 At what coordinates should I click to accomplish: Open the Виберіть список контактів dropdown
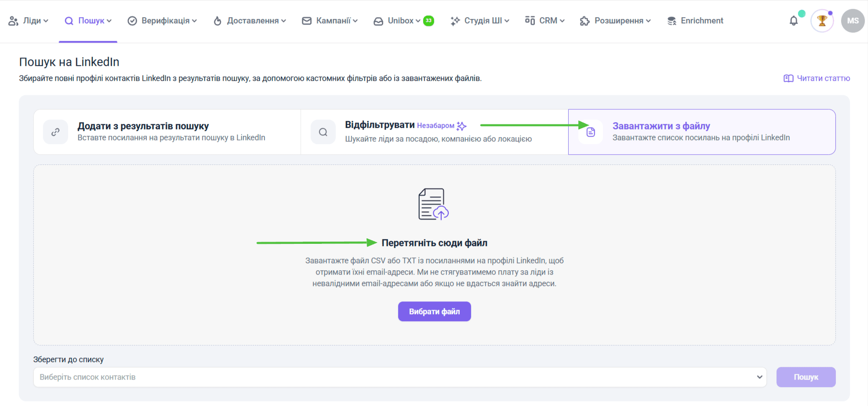point(399,377)
